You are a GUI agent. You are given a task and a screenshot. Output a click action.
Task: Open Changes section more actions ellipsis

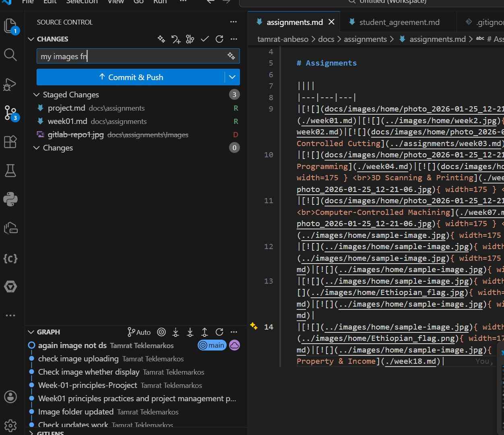(234, 39)
